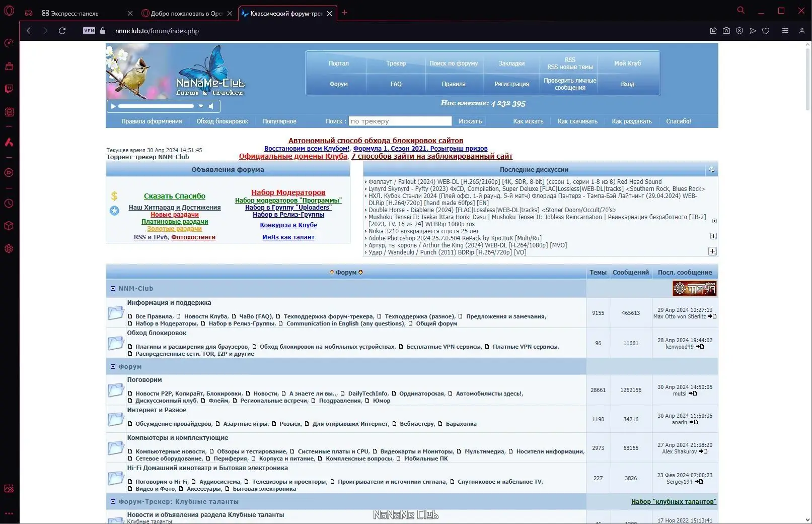Collapse Форум-Трекер: Клубные таланты section

coord(113,502)
